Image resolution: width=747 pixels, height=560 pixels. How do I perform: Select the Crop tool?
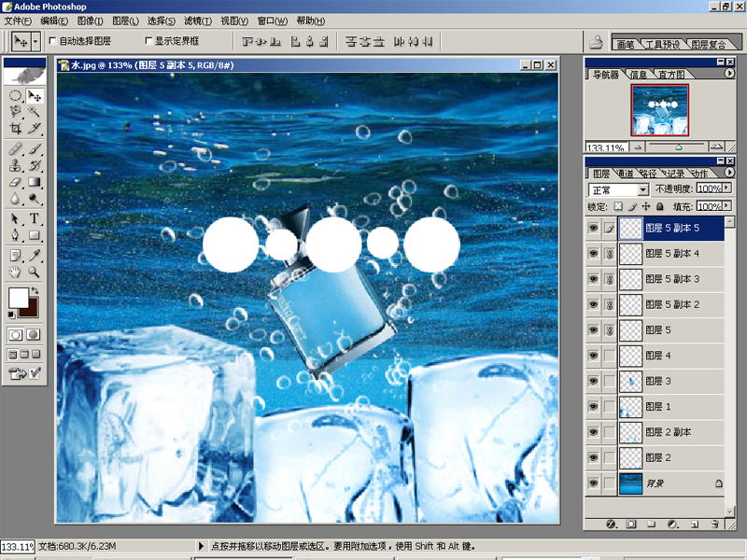[x=15, y=129]
